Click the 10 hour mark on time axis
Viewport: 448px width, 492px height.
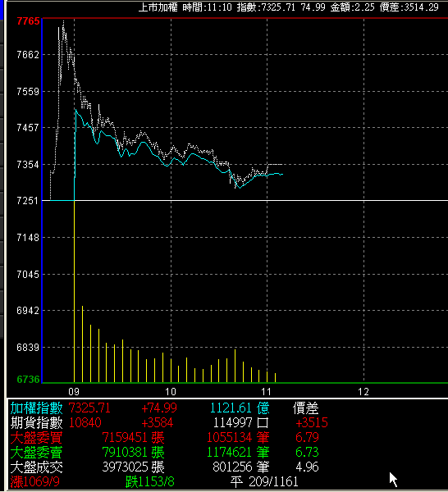(171, 392)
